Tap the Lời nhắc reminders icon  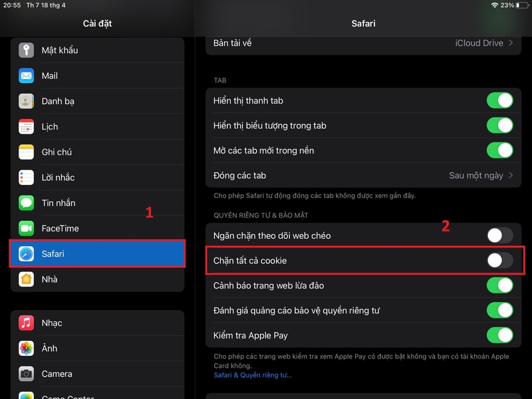26,178
